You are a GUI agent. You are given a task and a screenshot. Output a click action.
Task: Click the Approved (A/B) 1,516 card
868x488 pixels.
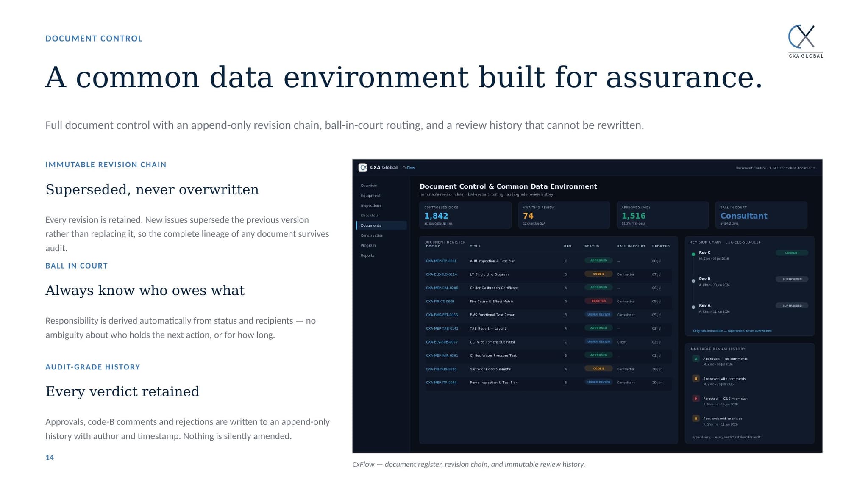662,215
